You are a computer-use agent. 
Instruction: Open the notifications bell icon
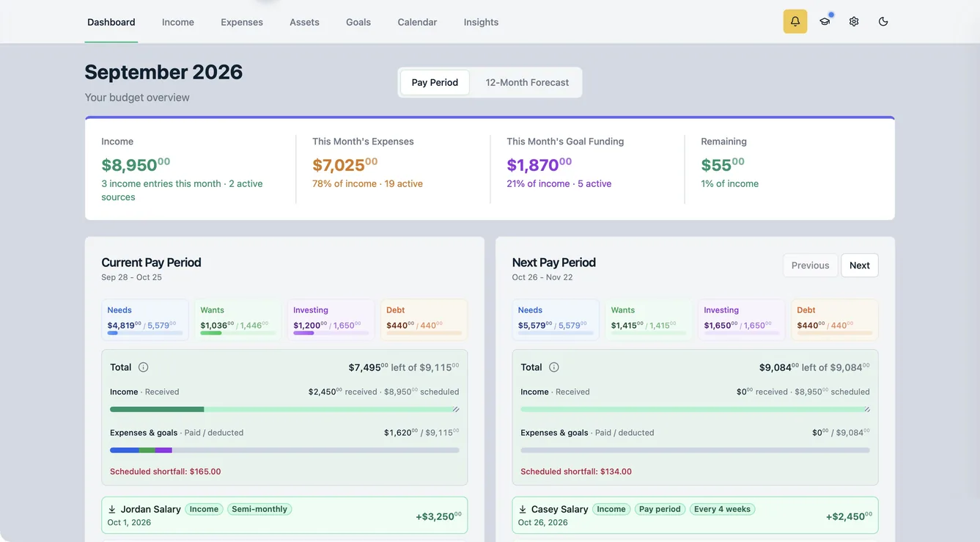point(795,21)
